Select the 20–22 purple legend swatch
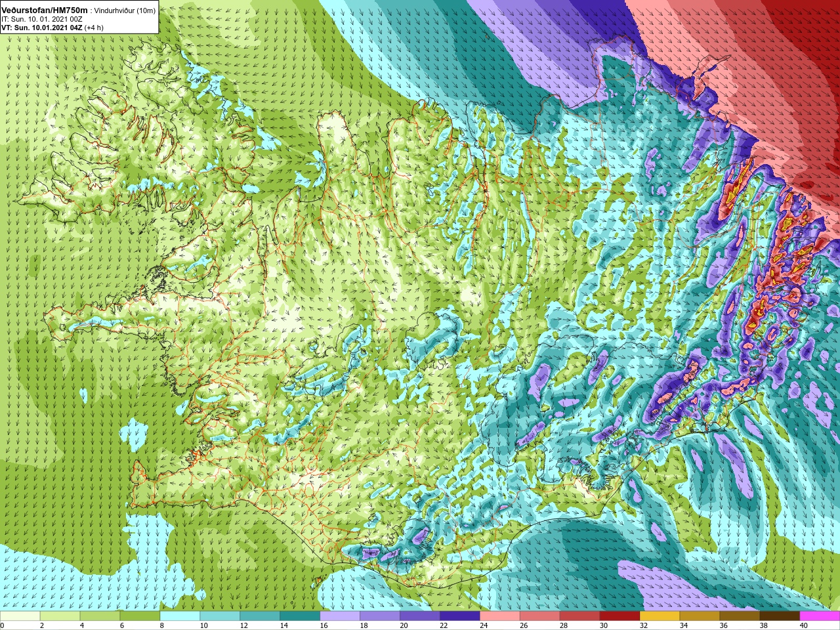840x630 pixels. [420, 616]
